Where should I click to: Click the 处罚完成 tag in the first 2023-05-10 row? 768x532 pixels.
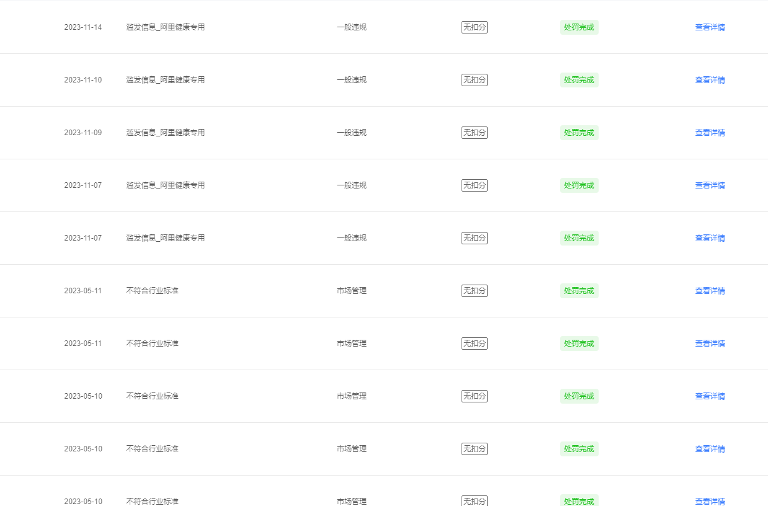pos(579,396)
